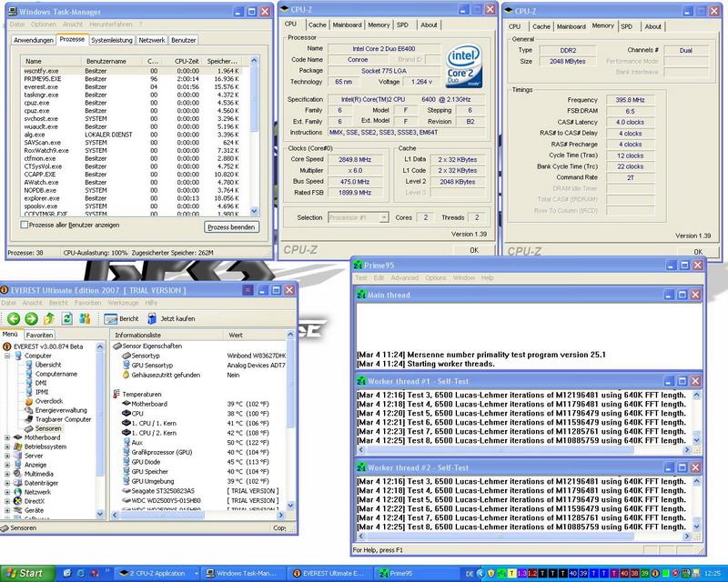Click Worker thread #2 vertical scrollbar up arrow
Viewport: 728px width, 582px height.
pyautogui.click(x=696, y=481)
